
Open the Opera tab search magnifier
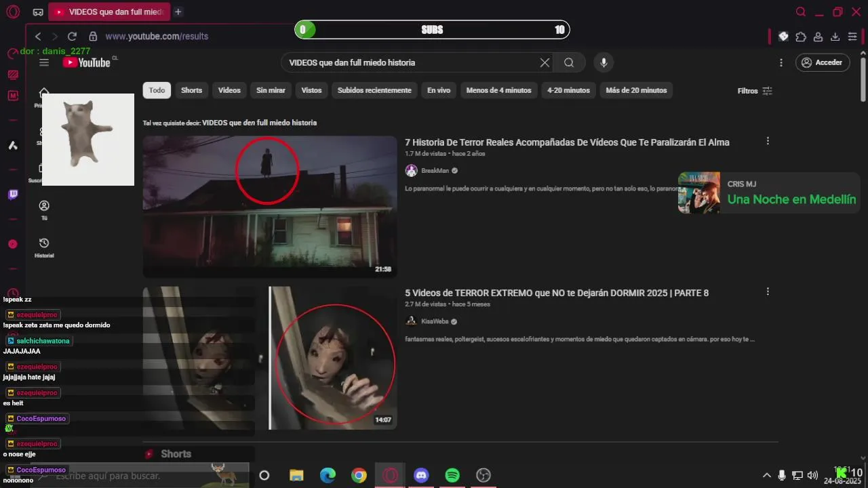801,12
